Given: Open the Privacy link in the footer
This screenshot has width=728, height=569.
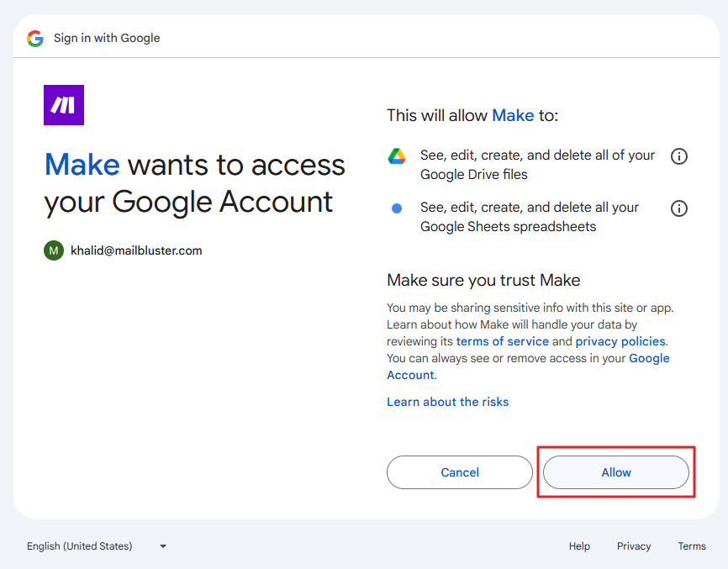Looking at the screenshot, I should tap(634, 546).
